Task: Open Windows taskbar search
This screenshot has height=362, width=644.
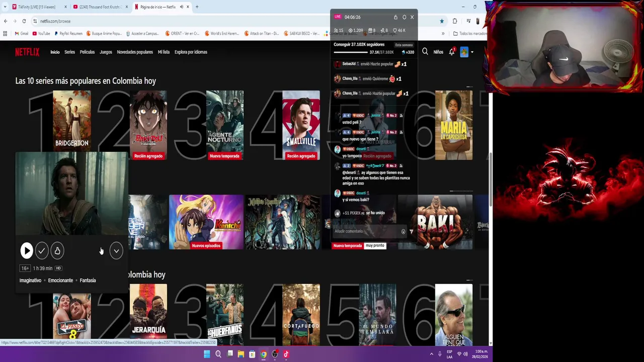Action: [218, 354]
